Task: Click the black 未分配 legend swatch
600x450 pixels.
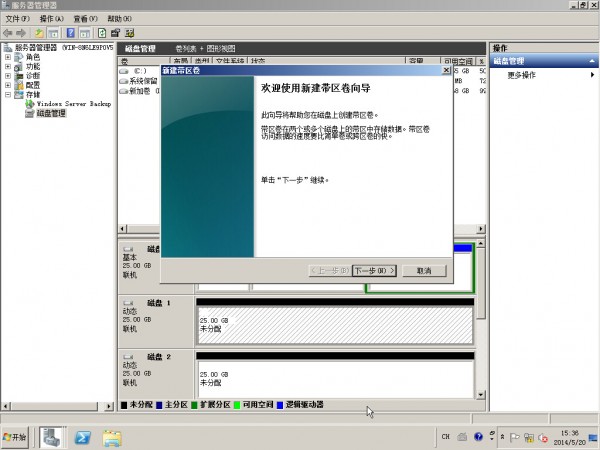Action: click(124, 405)
